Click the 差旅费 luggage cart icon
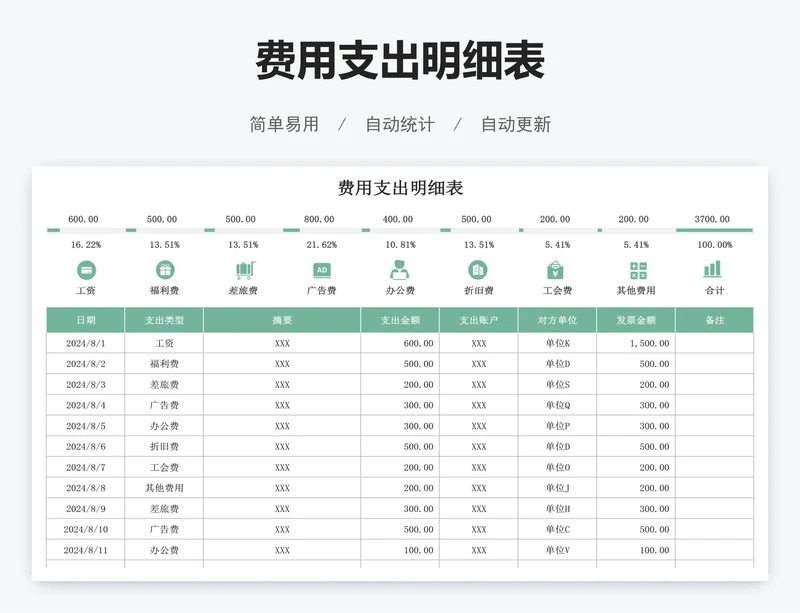 [x=245, y=270]
